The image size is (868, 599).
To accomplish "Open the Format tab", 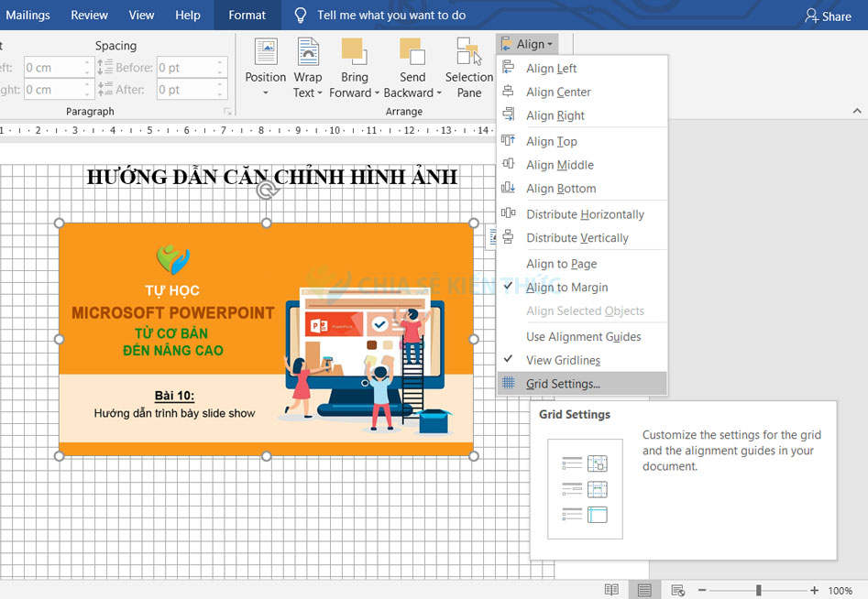I will [x=247, y=15].
